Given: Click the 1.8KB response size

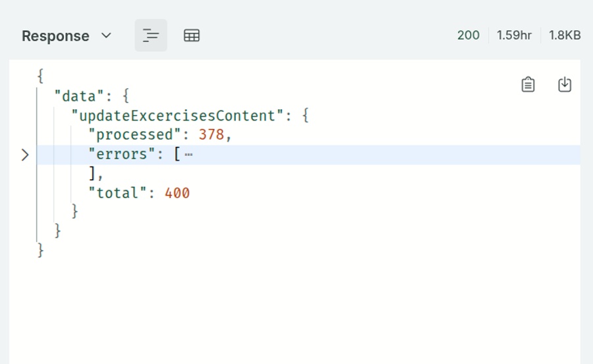Looking at the screenshot, I should 565,36.
